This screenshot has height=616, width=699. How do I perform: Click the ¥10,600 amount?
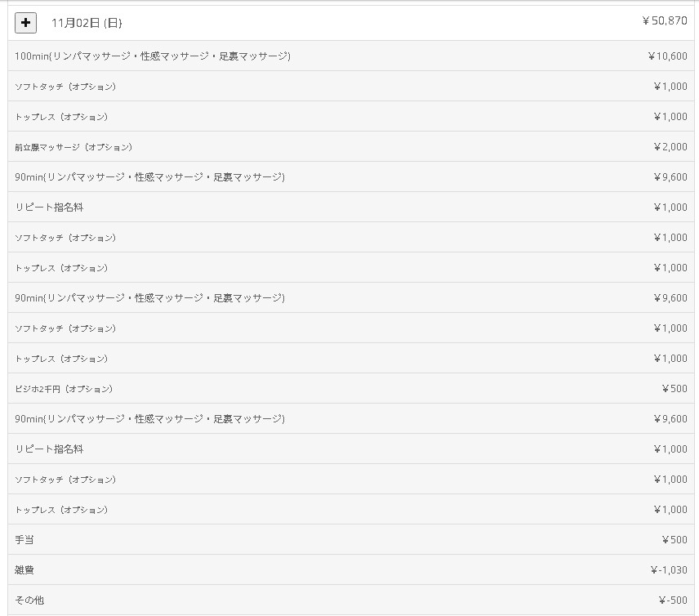[667, 56]
